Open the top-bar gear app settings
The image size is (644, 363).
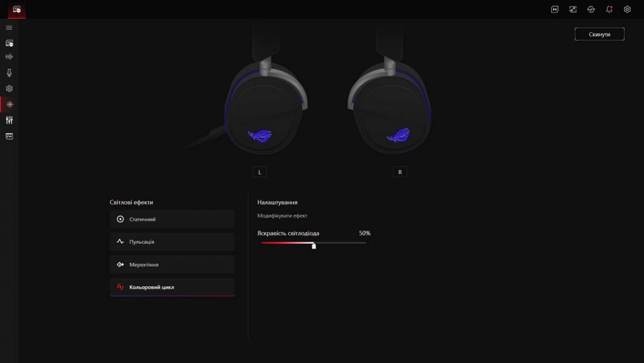tap(627, 9)
